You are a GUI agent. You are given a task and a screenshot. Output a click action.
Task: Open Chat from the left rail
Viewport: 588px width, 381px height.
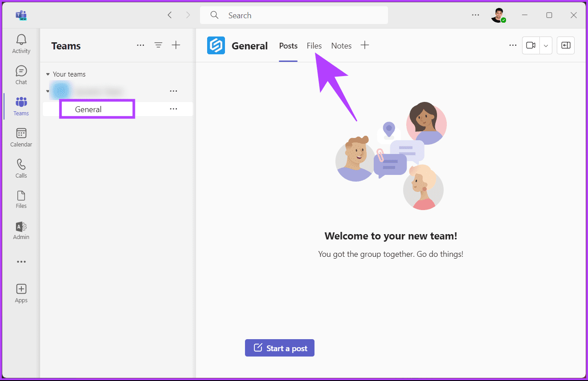tap(21, 75)
